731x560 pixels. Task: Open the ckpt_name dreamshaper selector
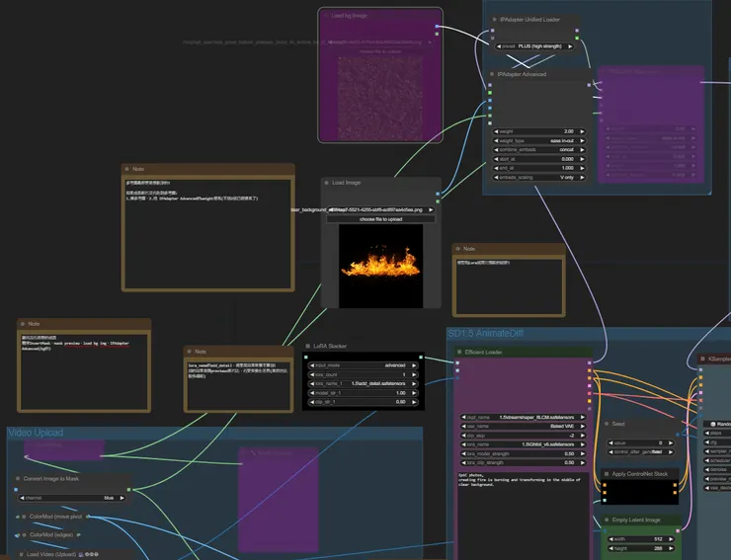coord(524,417)
